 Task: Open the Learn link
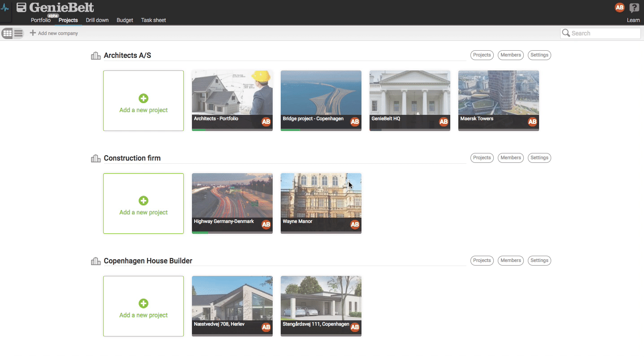[x=633, y=20]
